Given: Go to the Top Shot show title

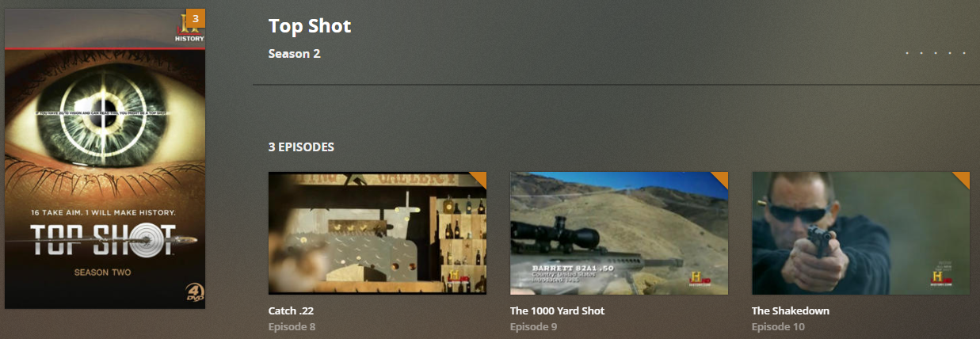Looking at the screenshot, I should pos(310,26).
